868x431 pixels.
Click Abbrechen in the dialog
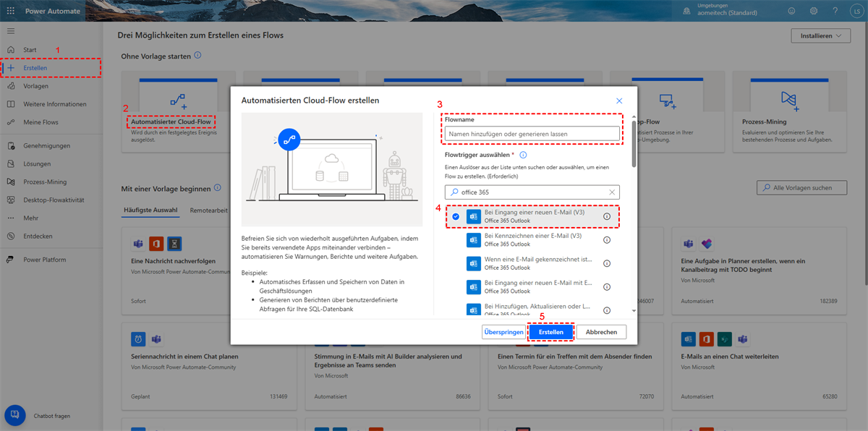coord(602,332)
